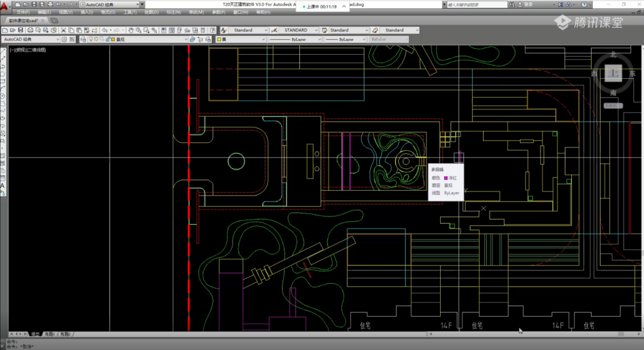Click the Plot Preview icon

(38, 30)
